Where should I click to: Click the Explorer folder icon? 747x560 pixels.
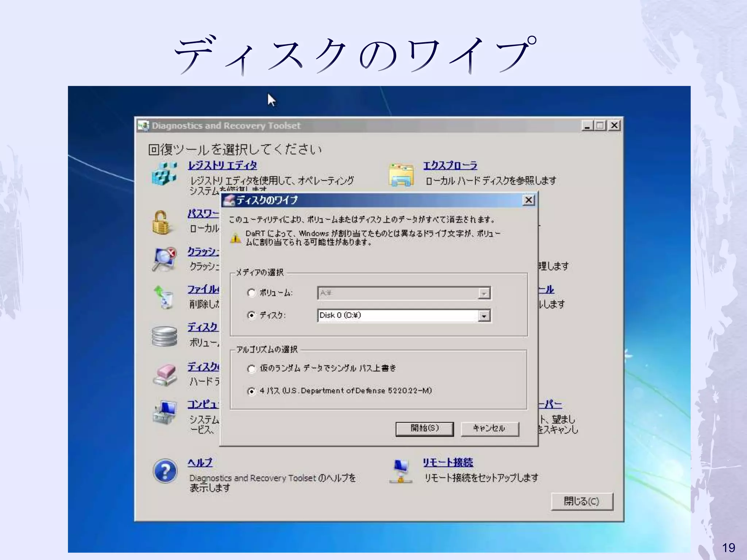[x=401, y=175]
